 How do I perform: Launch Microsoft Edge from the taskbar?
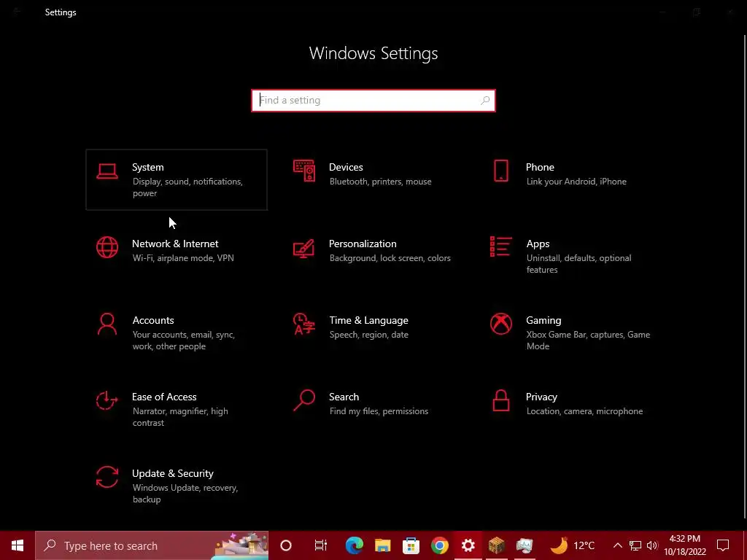pyautogui.click(x=354, y=545)
